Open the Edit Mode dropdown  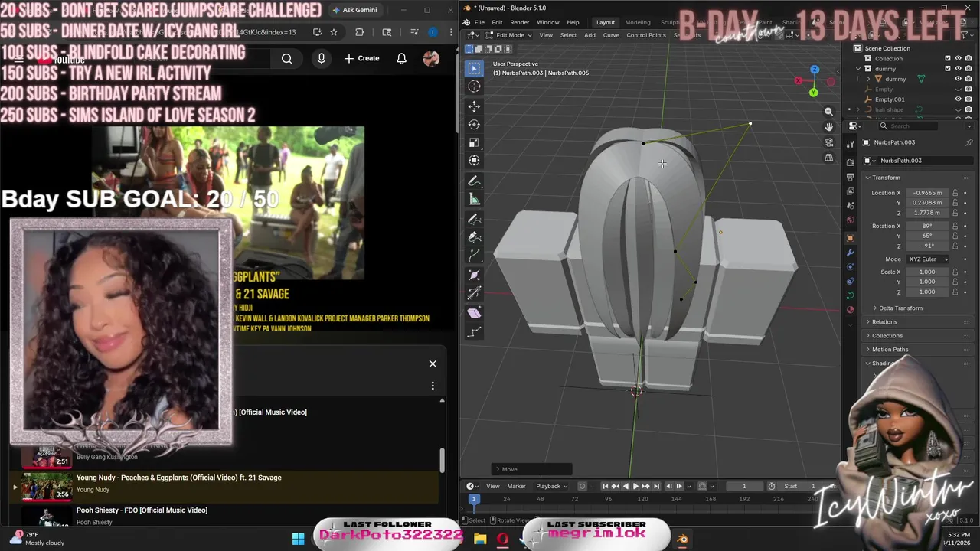tap(509, 35)
